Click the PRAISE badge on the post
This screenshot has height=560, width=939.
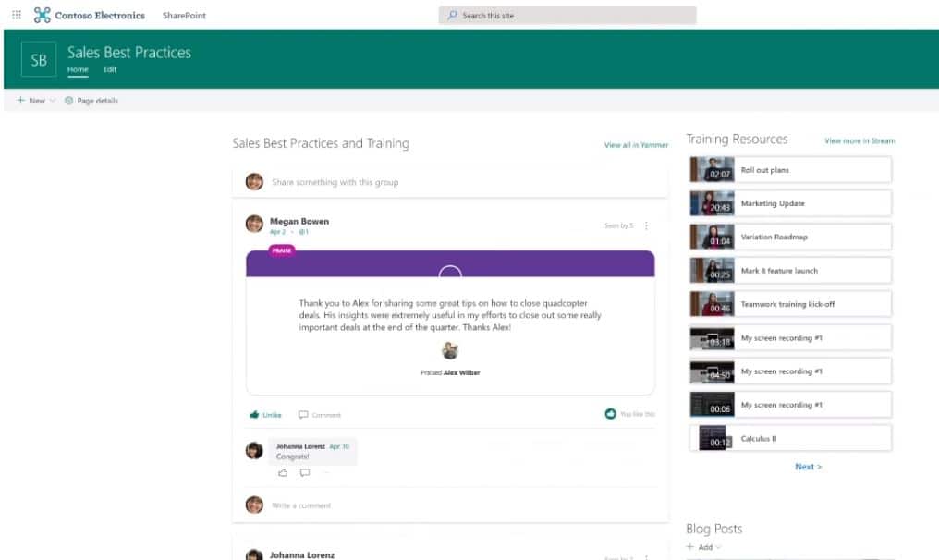click(x=282, y=250)
